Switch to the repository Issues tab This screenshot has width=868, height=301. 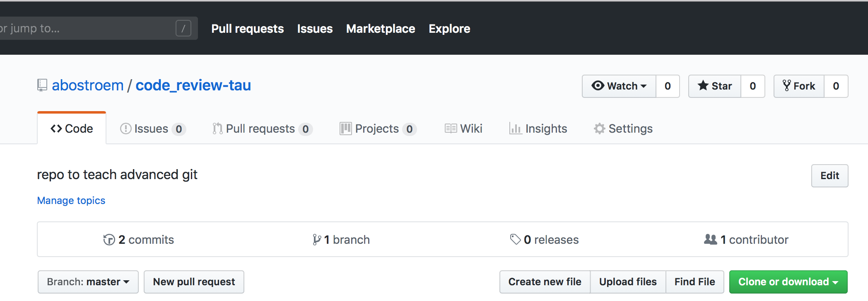(x=153, y=129)
